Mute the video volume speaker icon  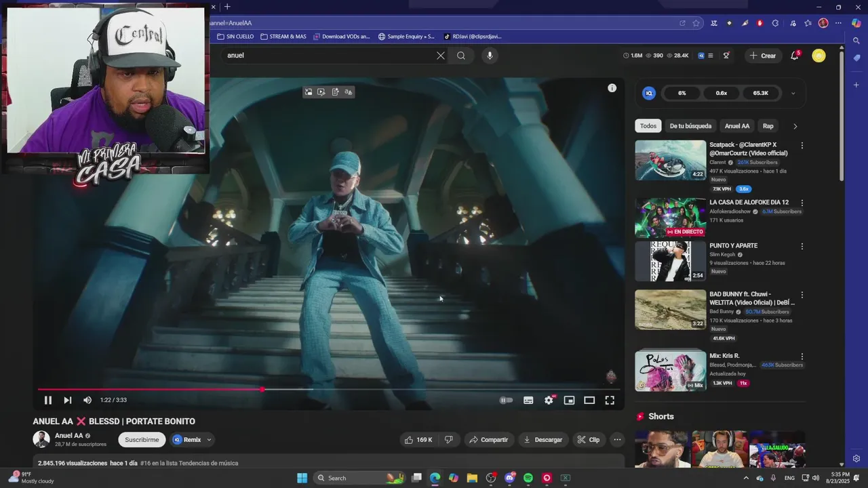pos(87,400)
